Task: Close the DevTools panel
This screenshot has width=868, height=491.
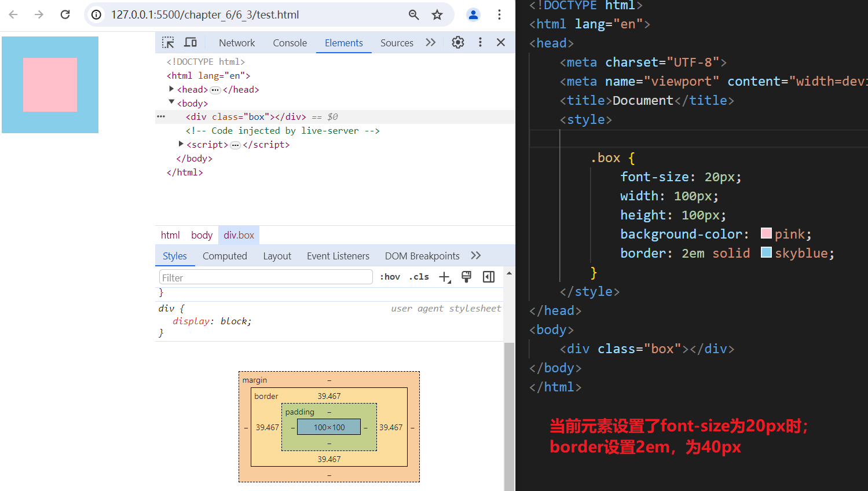Action: pyautogui.click(x=501, y=42)
